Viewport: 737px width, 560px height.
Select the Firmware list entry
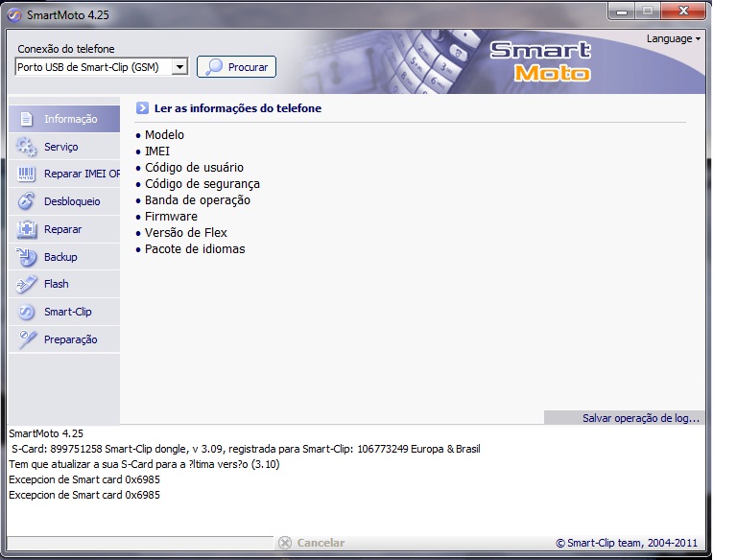[171, 217]
